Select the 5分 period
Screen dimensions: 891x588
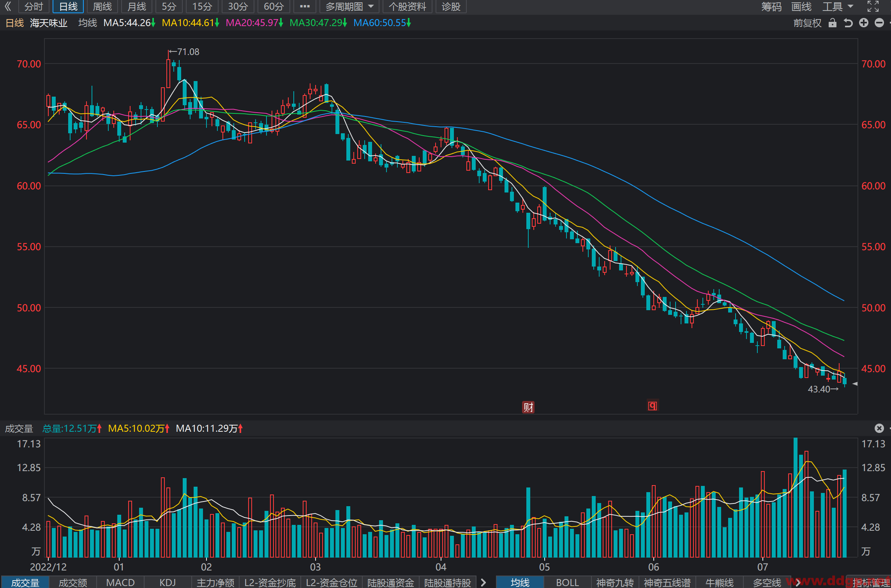click(x=169, y=6)
